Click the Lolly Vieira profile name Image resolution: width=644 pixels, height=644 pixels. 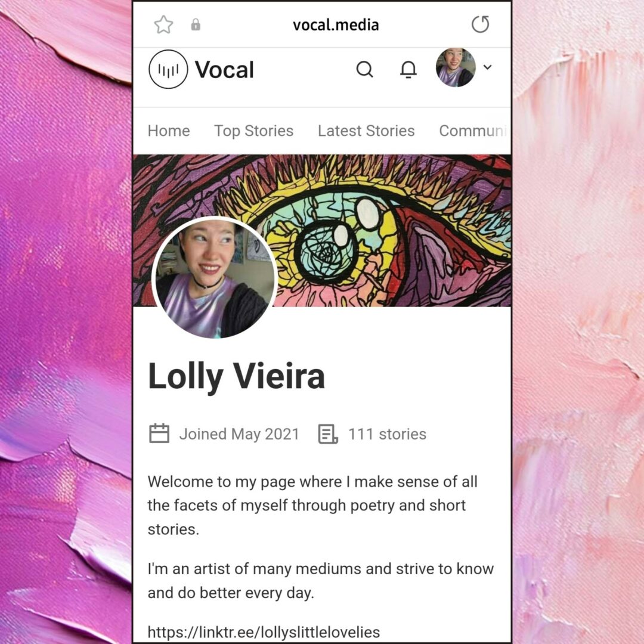point(237,376)
